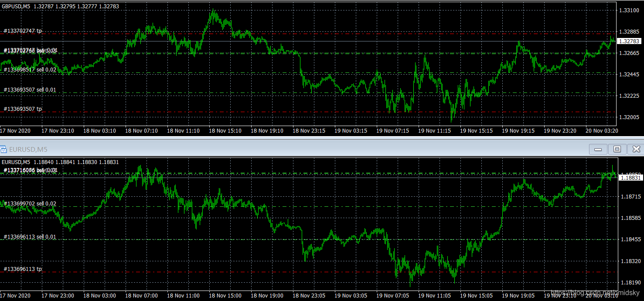644x301 pixels.
Task: Select the red #133693507 tp label
Action: (x=23, y=109)
